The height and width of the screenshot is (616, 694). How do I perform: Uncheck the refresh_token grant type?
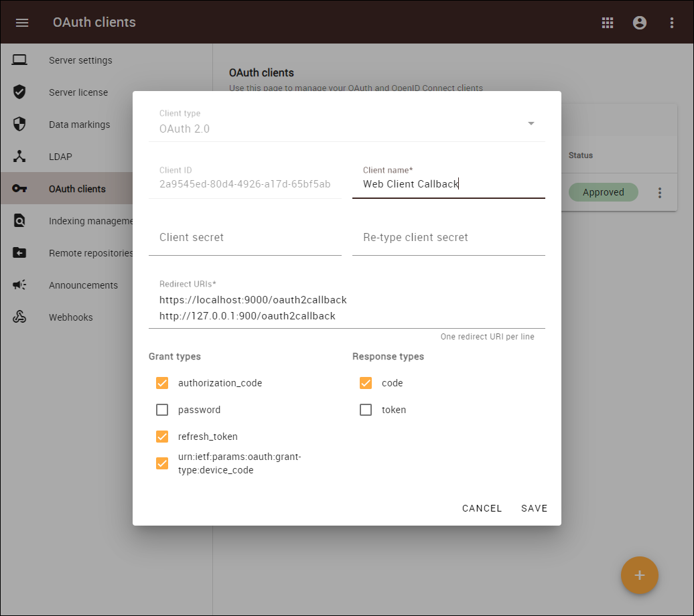click(162, 437)
